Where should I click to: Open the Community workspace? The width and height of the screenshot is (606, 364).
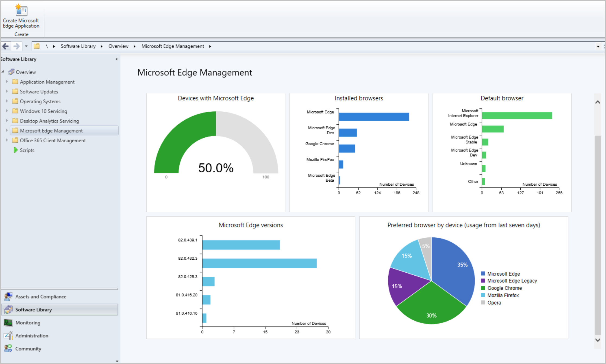click(x=28, y=349)
